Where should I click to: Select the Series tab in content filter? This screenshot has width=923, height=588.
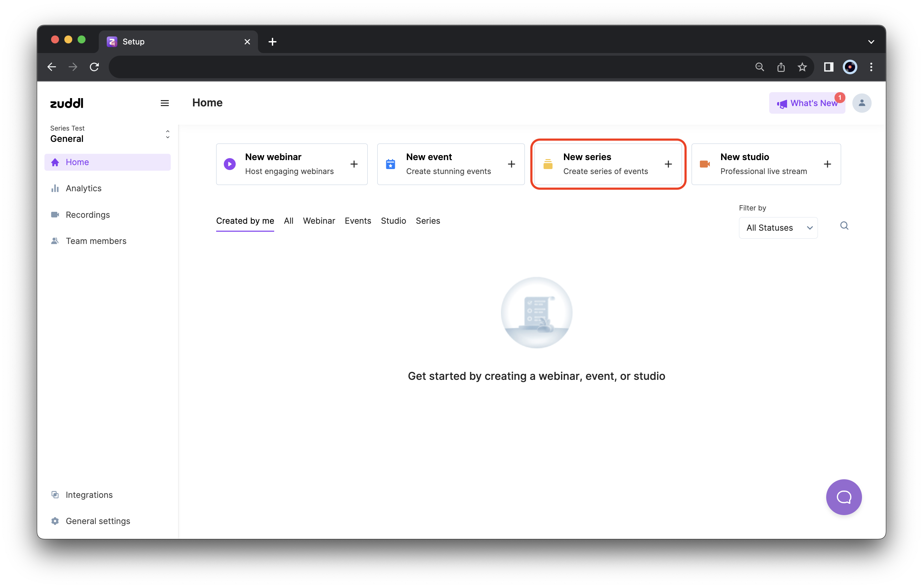[428, 221]
